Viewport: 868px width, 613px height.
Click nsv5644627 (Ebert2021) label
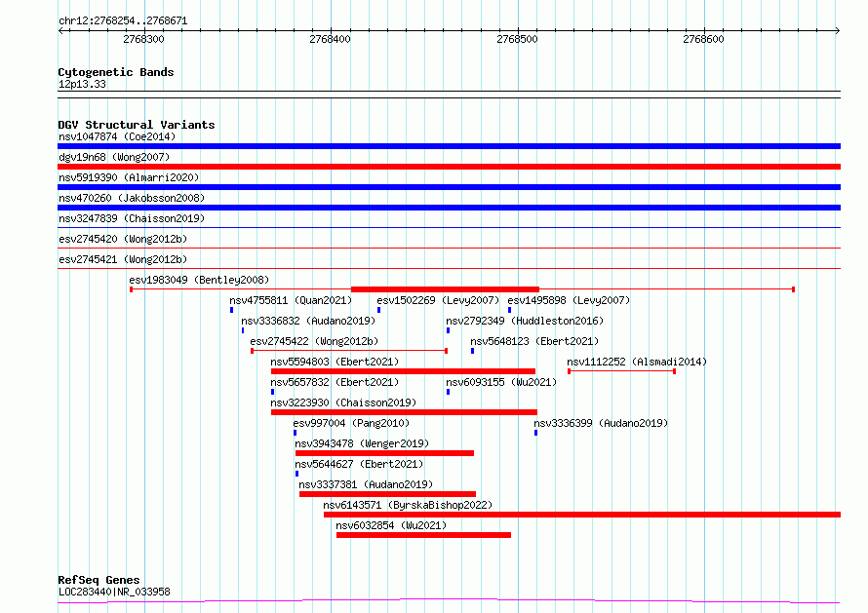pos(359,464)
